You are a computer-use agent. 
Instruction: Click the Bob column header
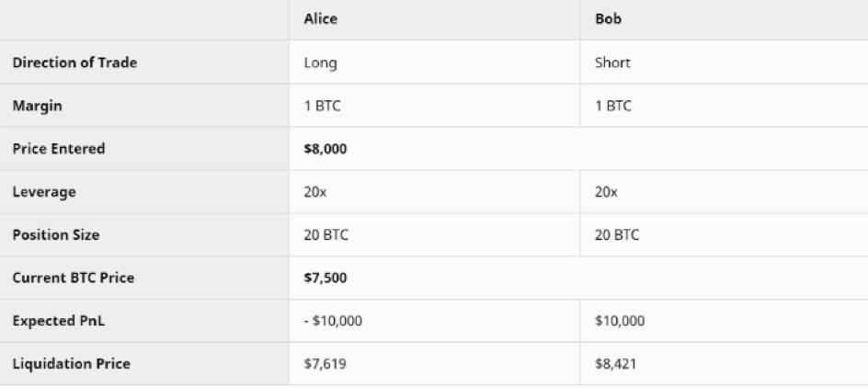[x=608, y=20]
